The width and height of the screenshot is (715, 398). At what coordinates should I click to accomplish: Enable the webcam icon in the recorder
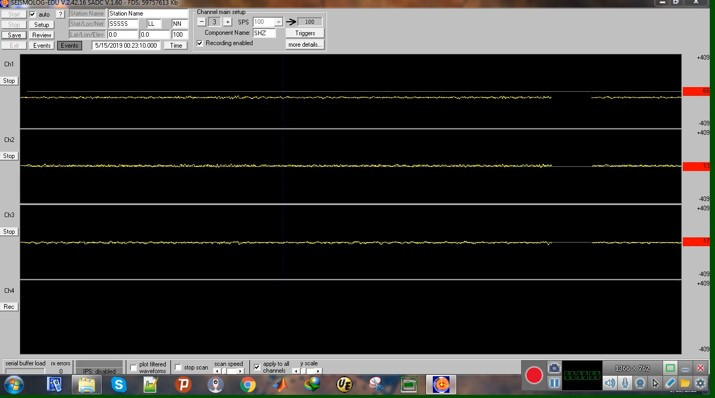coord(640,383)
